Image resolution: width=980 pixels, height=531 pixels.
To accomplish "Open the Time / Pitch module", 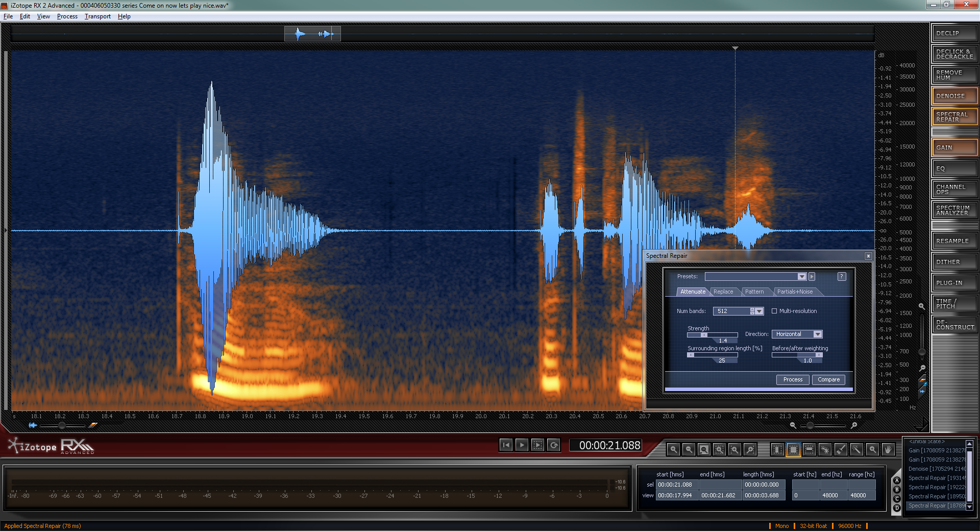I will coord(954,304).
